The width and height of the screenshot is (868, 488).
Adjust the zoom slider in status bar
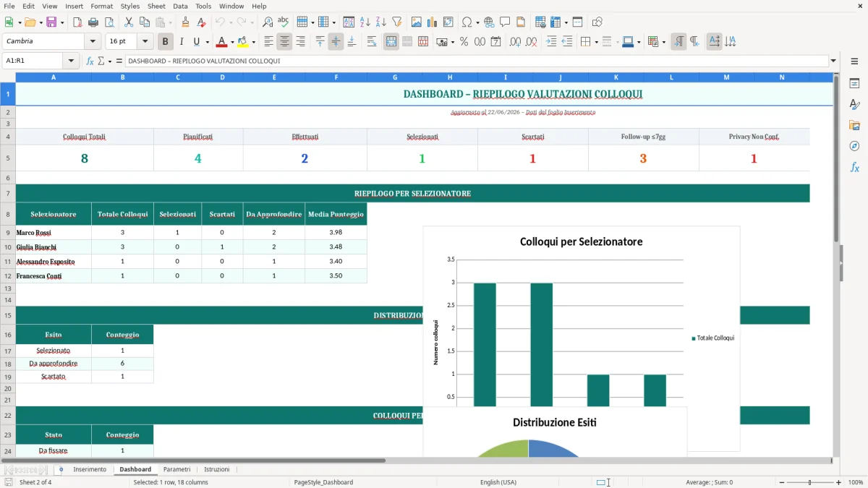pos(810,482)
